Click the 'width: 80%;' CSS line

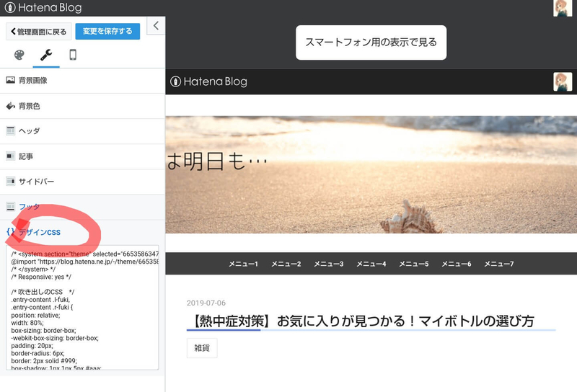pos(27,323)
